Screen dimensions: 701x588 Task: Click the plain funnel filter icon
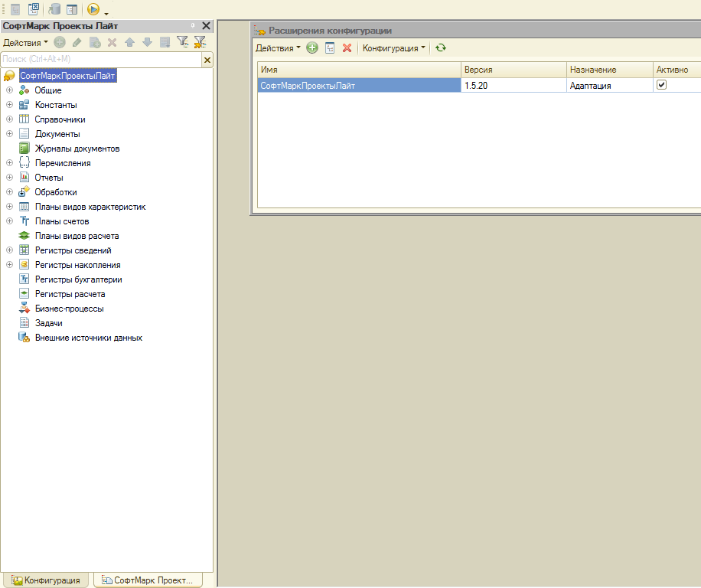click(x=182, y=42)
